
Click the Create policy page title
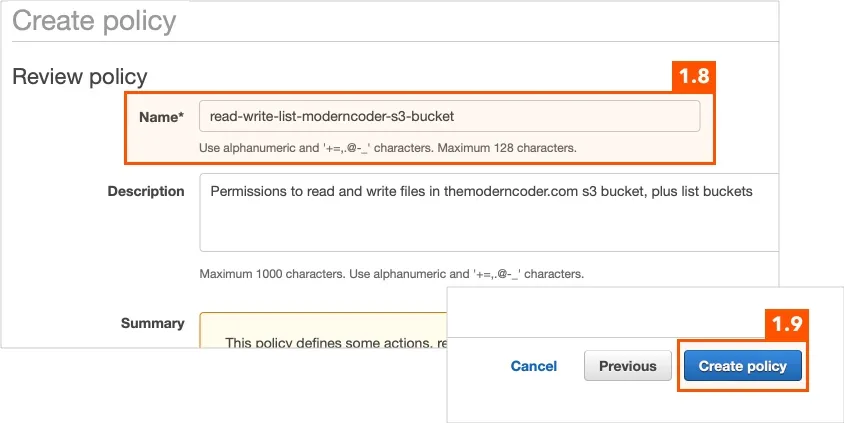pos(94,22)
